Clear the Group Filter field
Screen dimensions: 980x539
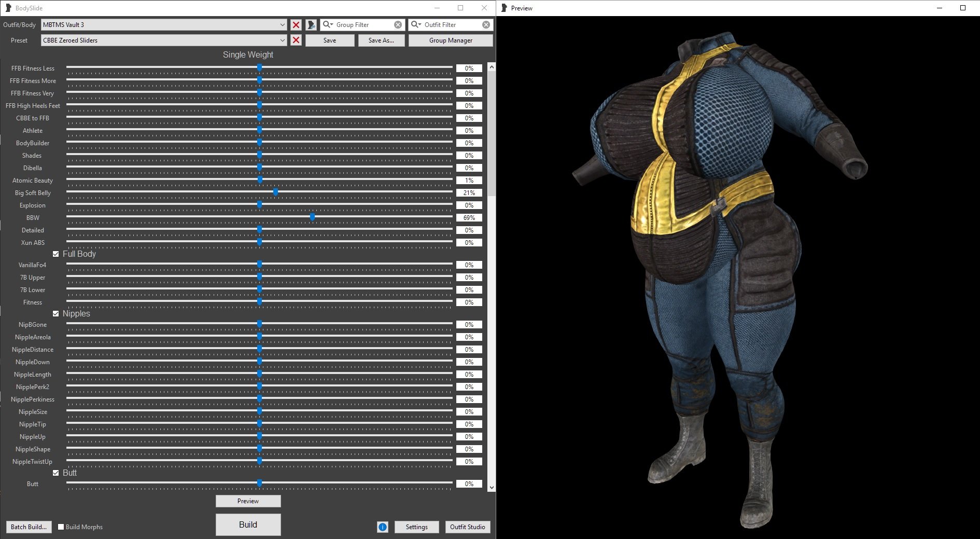(398, 25)
